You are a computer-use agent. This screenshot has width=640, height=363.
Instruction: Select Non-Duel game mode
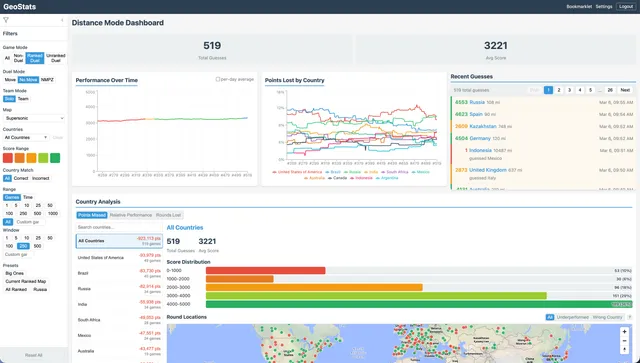(18, 58)
